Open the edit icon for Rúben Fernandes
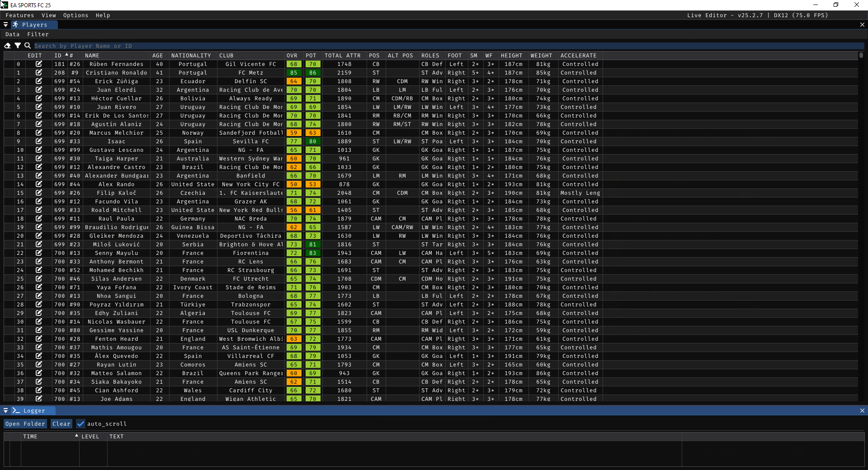This screenshot has height=470, width=868. [x=39, y=64]
